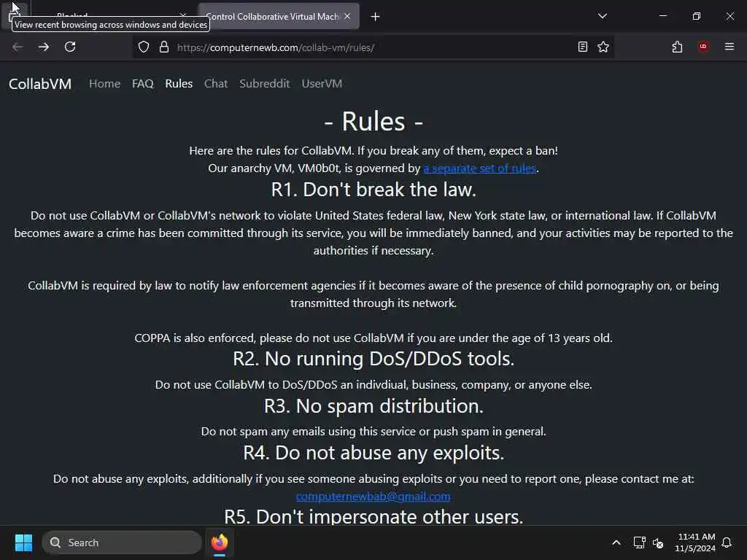Image resolution: width=747 pixels, height=560 pixels.
Task: Bookmark this page with the star icon
Action: point(603,47)
